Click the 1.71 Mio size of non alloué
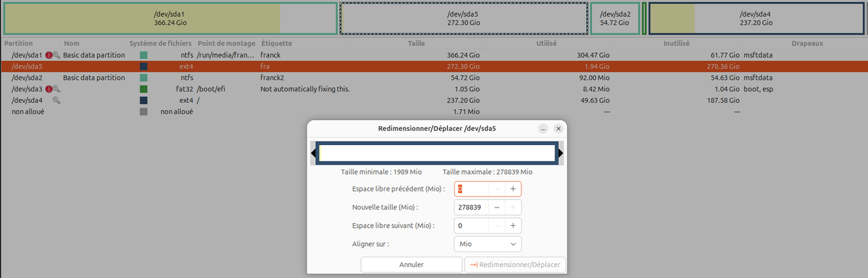The height and width of the screenshot is (278, 868). coord(466,111)
